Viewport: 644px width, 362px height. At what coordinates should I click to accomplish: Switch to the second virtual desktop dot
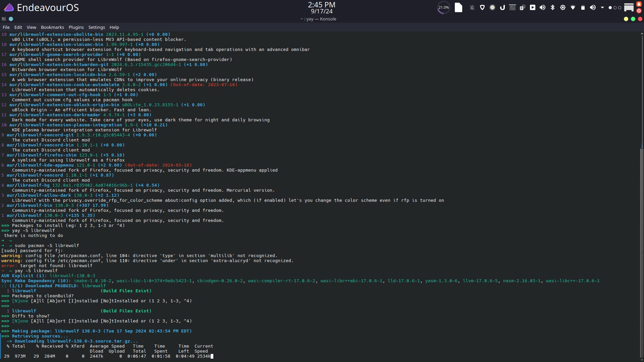pyautogui.click(x=615, y=7)
